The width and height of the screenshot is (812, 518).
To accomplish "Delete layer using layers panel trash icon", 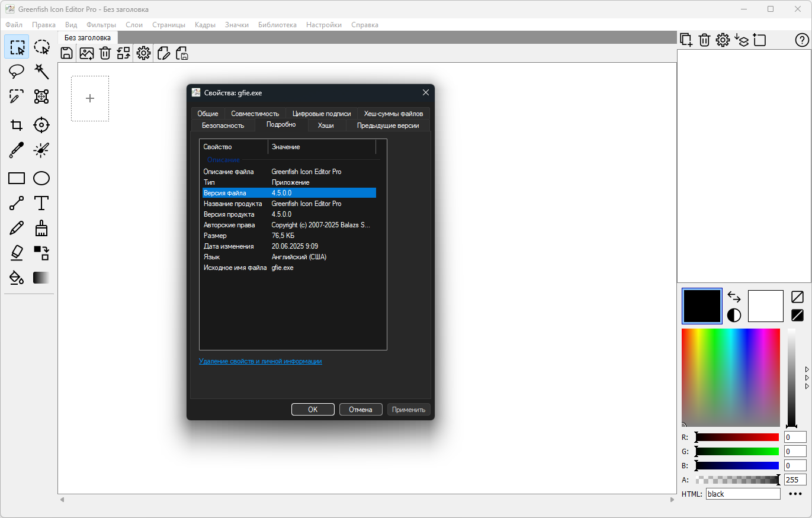I will (x=704, y=40).
